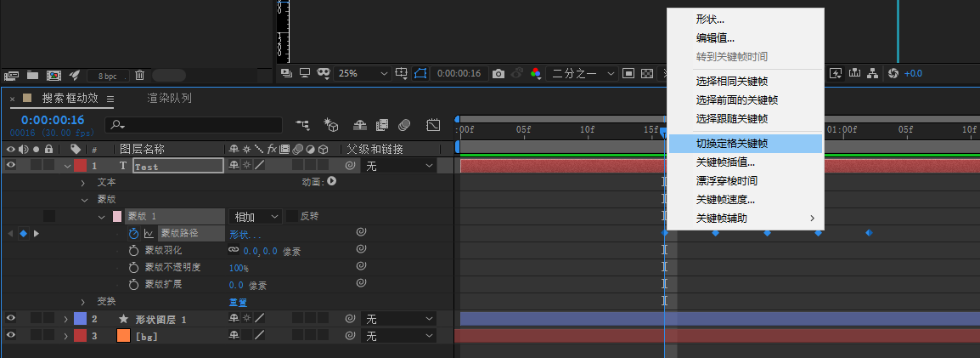This screenshot has height=358, width=980.
Task: Toggle visibility of 形状图层 1 layer
Action: 11,319
